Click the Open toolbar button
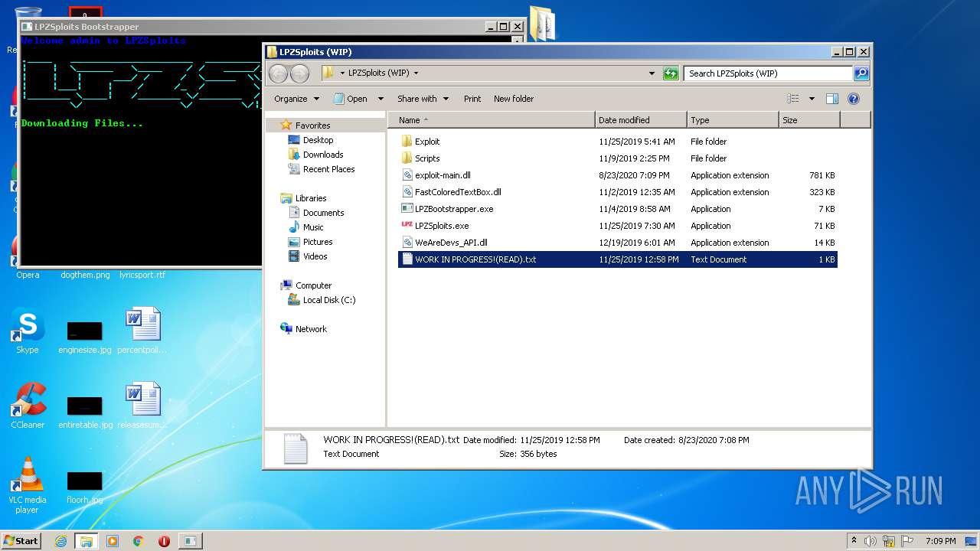The height and width of the screenshot is (551, 980). 351,99
